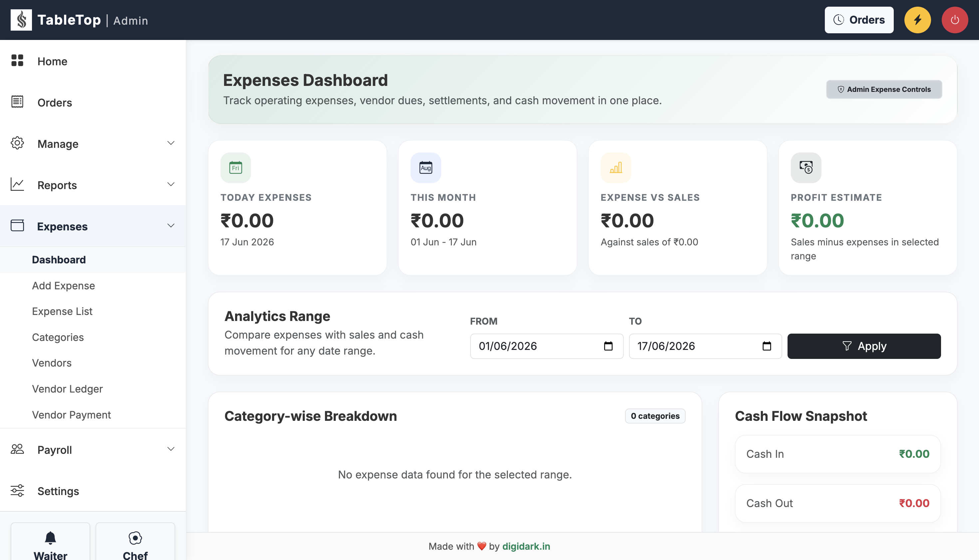Image resolution: width=979 pixels, height=560 pixels.
Task: Open the FROM date calendar picker
Action: click(608, 346)
